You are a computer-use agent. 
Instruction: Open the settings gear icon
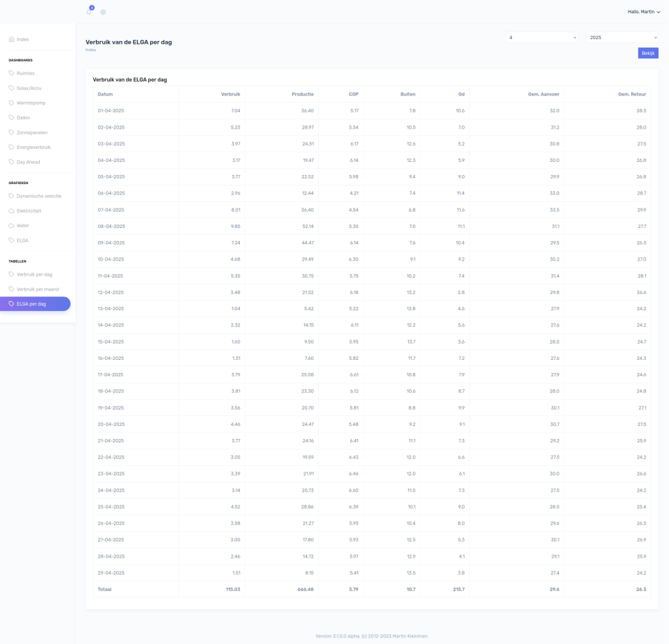[x=103, y=12]
